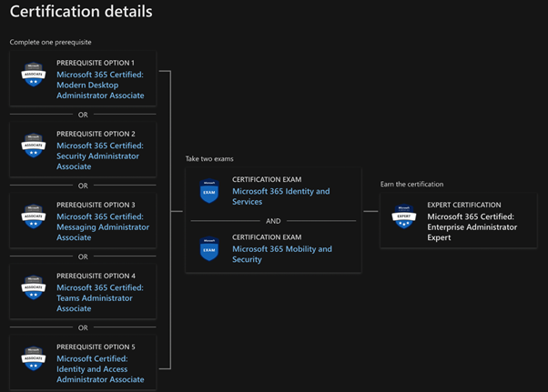Viewport: 548px width, 392px height.
Task: Click PREREQUISITE OPTION 1 label
Action: click(x=96, y=63)
